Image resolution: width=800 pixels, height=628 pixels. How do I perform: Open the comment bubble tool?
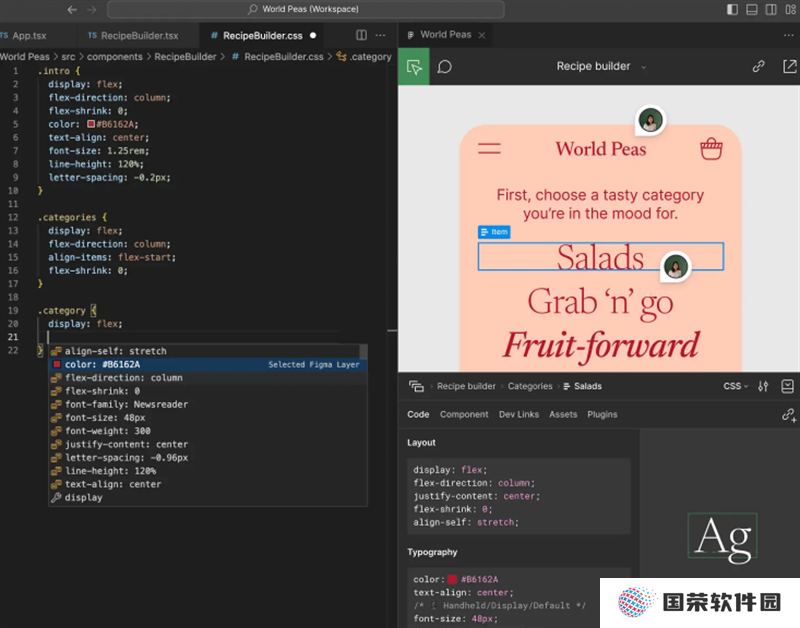[444, 67]
